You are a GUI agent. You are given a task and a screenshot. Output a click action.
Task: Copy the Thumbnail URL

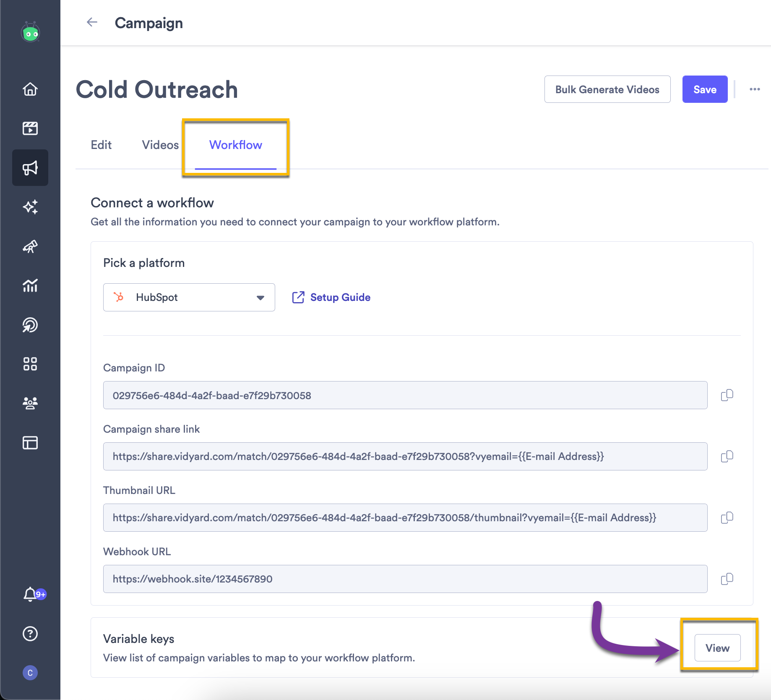tap(727, 517)
